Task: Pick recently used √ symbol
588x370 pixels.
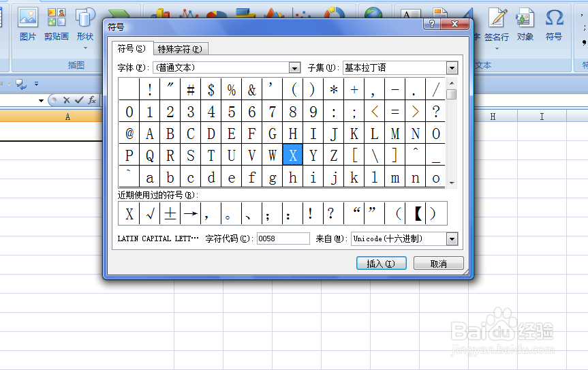Action: [x=150, y=214]
